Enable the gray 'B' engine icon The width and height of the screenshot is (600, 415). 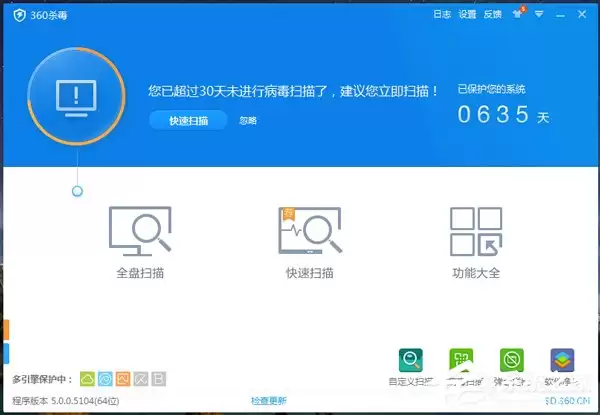(x=159, y=379)
